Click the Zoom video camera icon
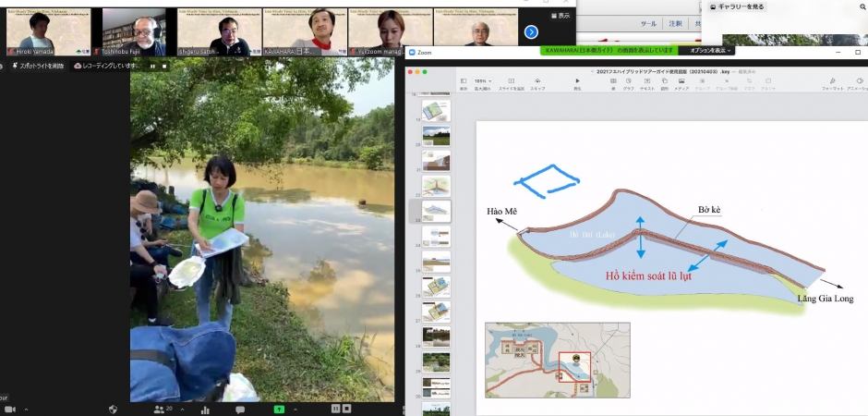The width and height of the screenshot is (868, 416). click(x=9, y=410)
